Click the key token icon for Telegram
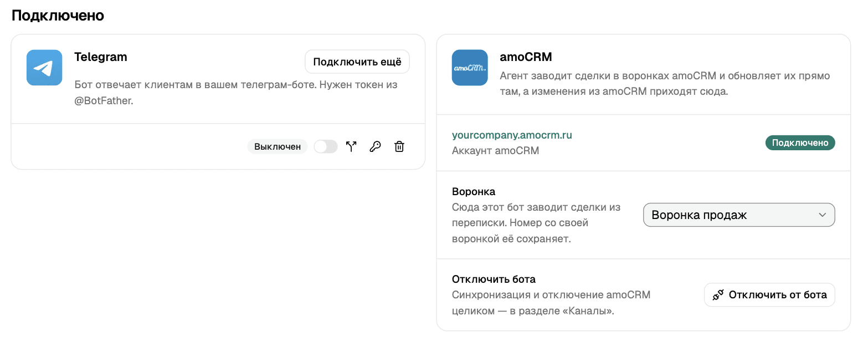868x341 pixels. (x=375, y=146)
